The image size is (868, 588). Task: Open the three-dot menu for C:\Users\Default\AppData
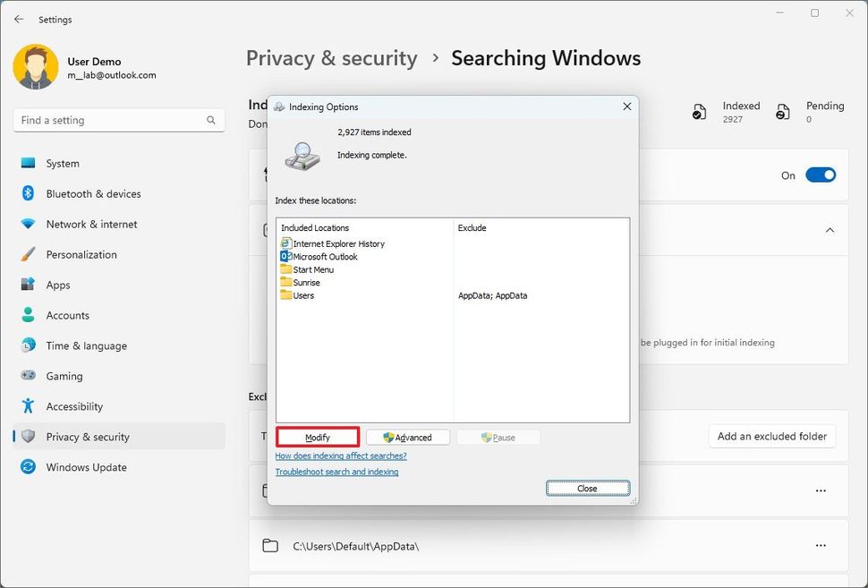(821, 545)
